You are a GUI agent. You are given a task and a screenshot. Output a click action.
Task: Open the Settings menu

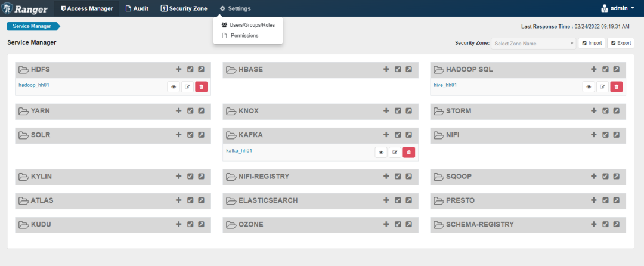tap(236, 8)
